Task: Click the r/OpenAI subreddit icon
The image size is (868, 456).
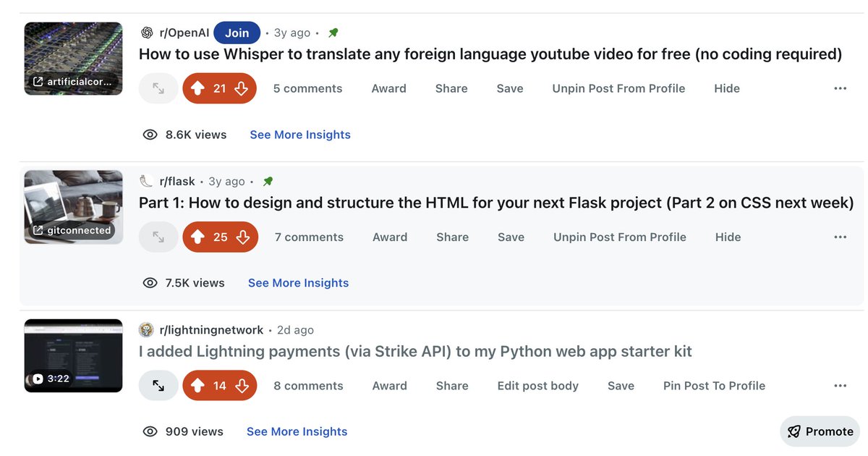Action: coord(147,33)
